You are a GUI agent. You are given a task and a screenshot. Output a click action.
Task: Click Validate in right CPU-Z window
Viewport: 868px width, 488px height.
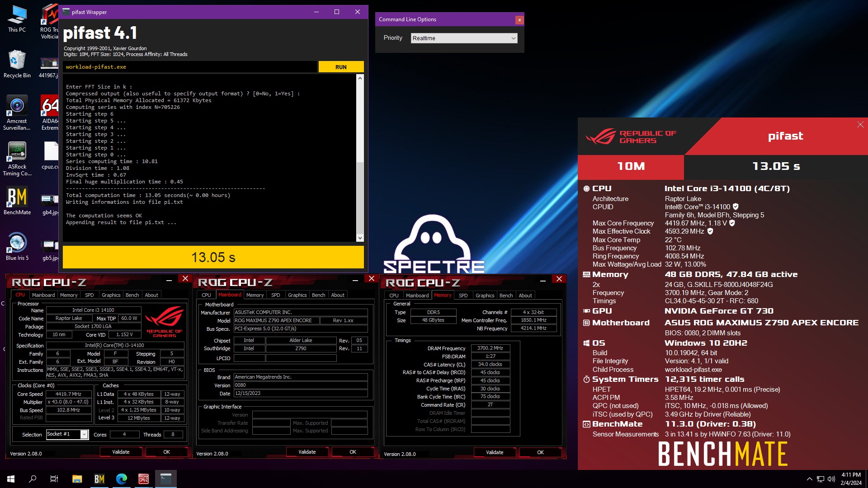[495, 452]
